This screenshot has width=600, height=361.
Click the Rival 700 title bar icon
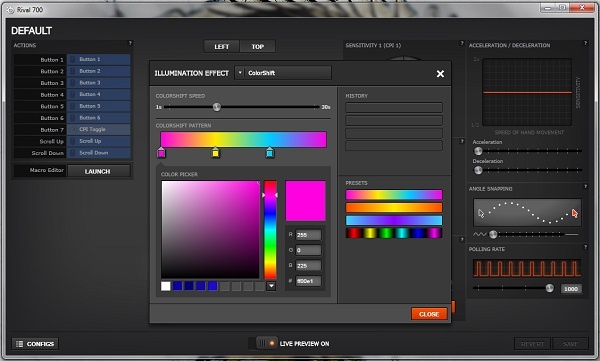[x=10, y=10]
